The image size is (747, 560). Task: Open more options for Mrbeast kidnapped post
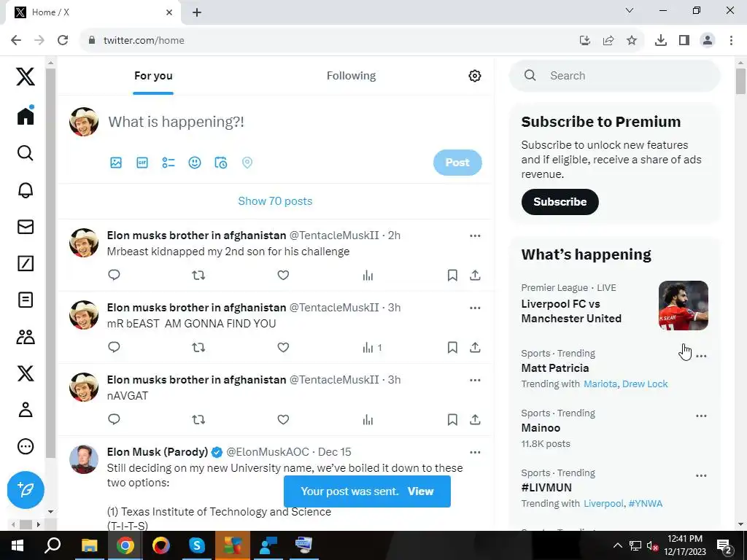tap(475, 236)
